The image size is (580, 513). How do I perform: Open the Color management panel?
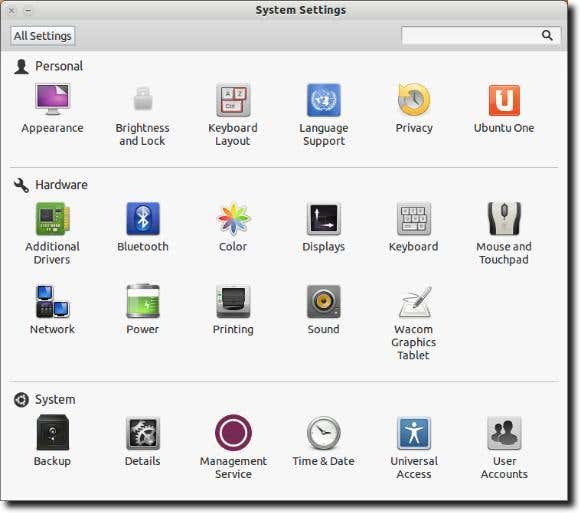233,227
